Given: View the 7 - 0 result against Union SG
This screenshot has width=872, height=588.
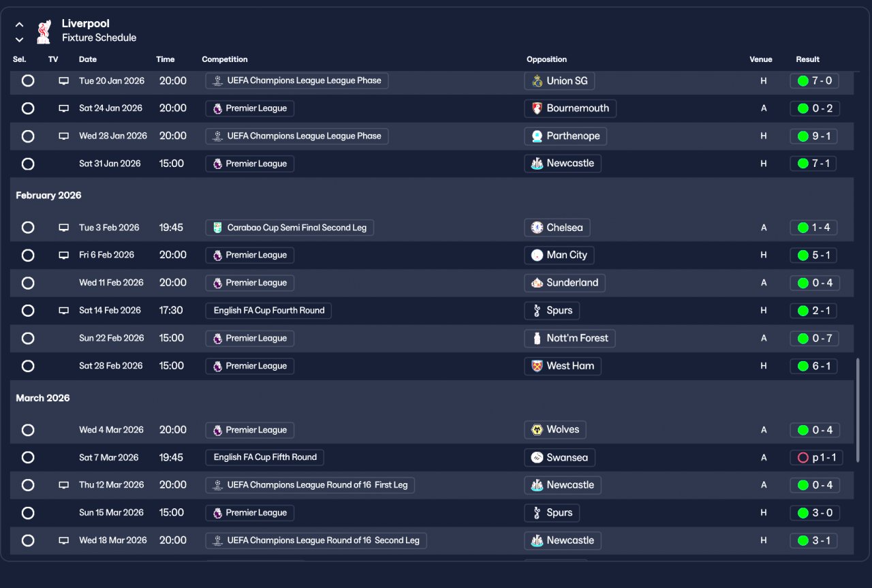Looking at the screenshot, I should point(814,81).
